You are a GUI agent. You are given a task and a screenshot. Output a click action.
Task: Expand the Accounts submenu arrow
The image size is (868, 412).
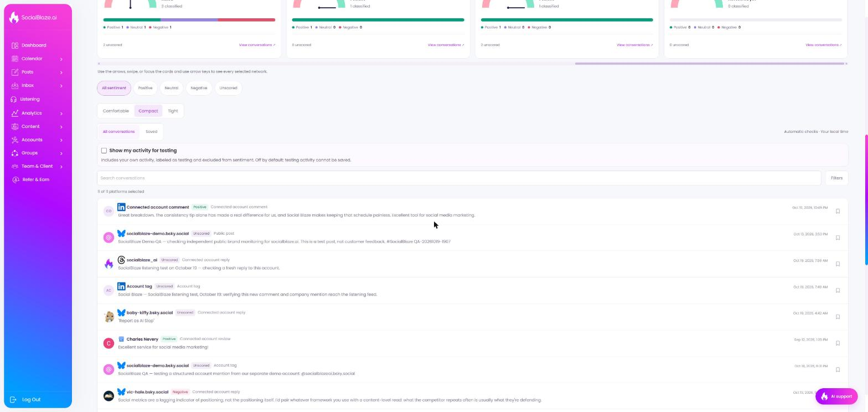point(61,140)
